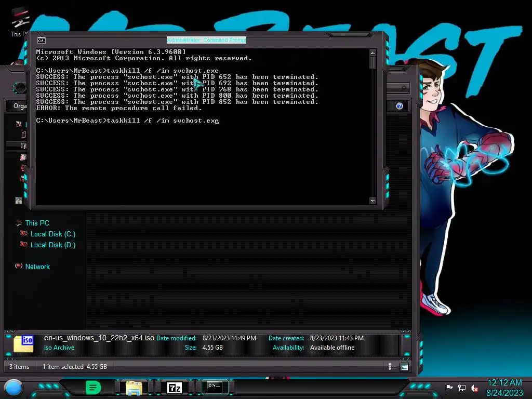Click 'Available offline' availability value
Viewport: 532px width, 399px height.
(332, 348)
